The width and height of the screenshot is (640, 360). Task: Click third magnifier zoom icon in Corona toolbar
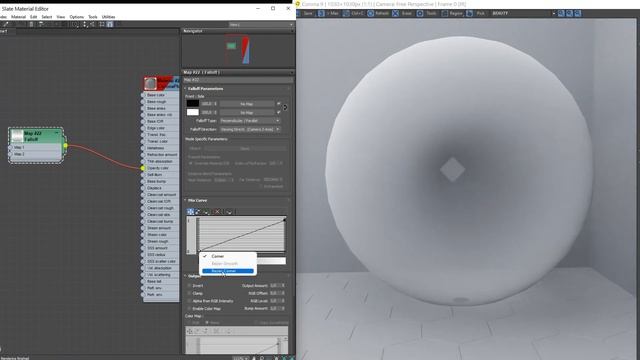point(578,13)
